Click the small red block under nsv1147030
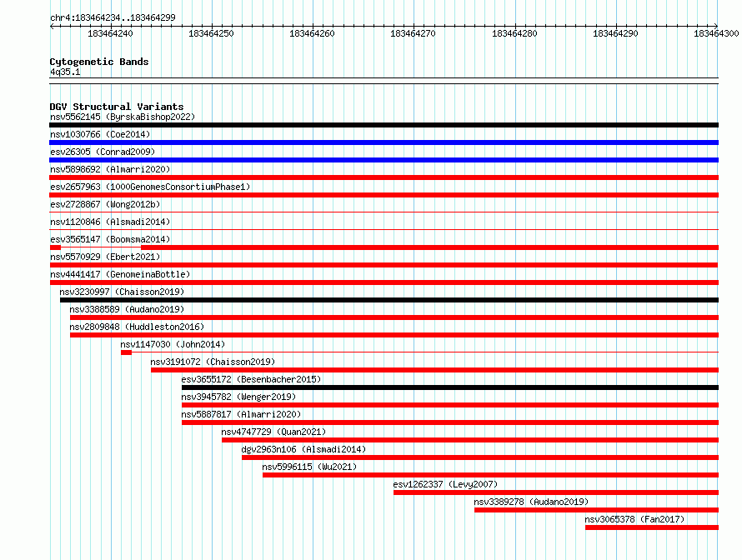This screenshot has height=560, width=742. pos(126,352)
